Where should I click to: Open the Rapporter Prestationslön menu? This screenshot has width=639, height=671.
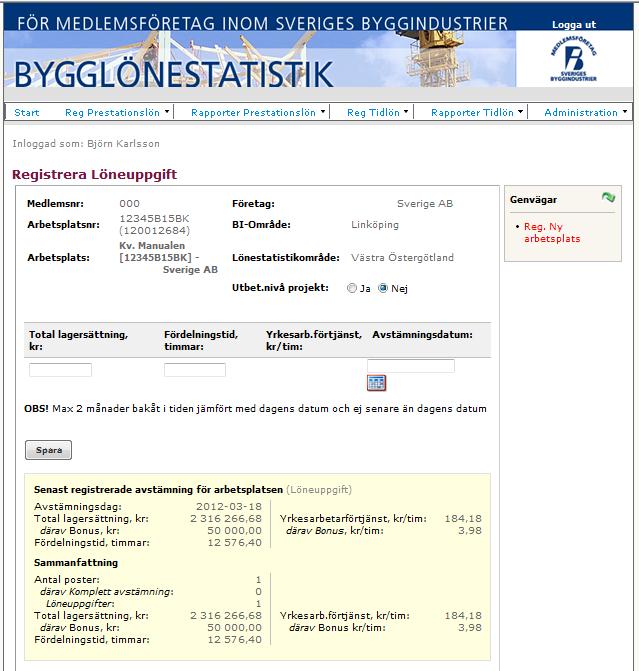253,113
